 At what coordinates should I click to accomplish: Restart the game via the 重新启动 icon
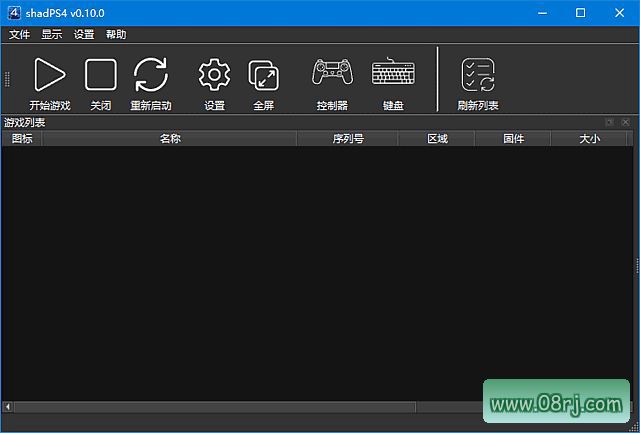coord(151,76)
